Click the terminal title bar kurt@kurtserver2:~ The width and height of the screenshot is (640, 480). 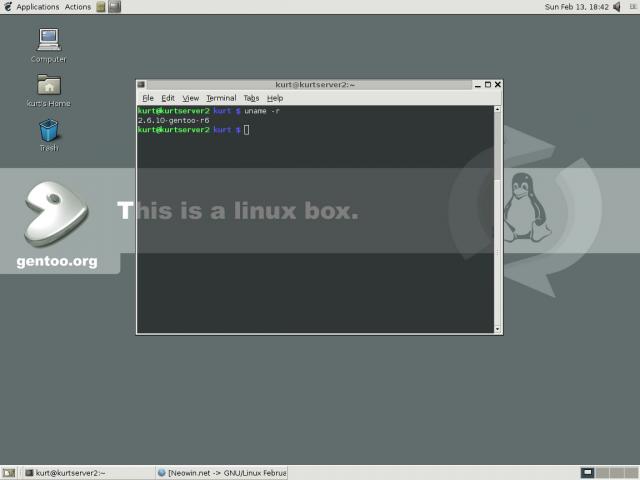(315, 84)
